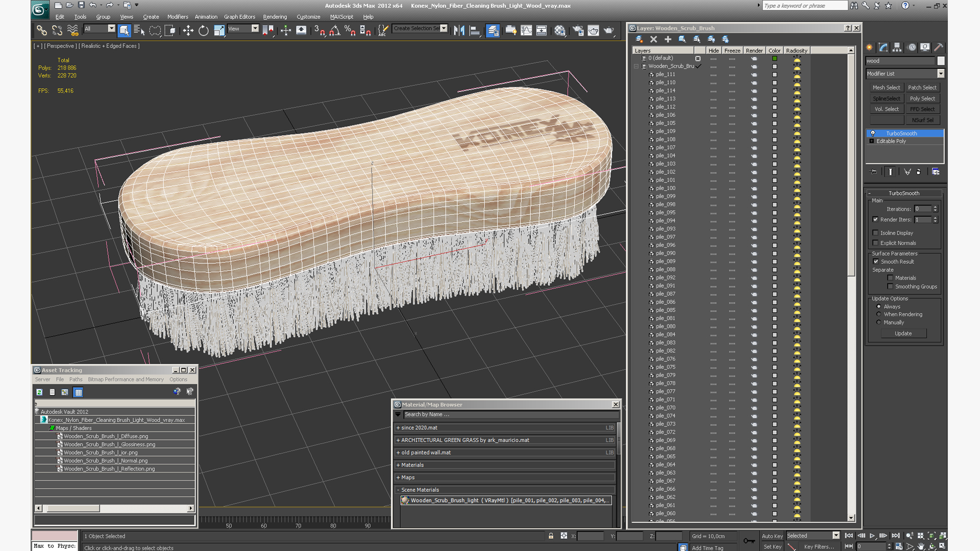Image resolution: width=980 pixels, height=551 pixels.
Task: Enable the Isoline Display checkbox
Action: point(876,233)
